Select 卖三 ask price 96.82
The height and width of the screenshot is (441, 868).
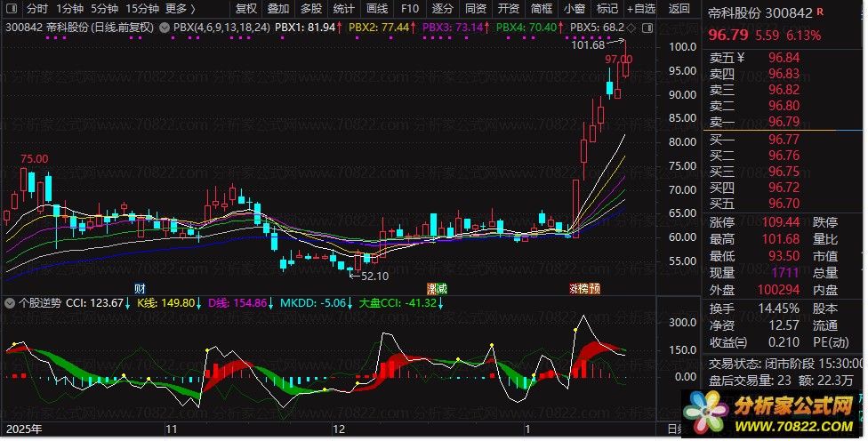[x=784, y=90]
